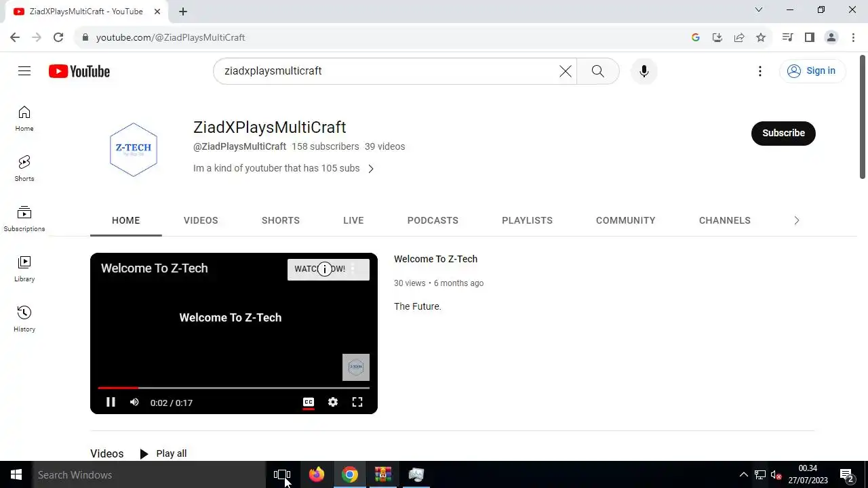View site information padlock
This screenshot has width=868, height=488.
pos(85,37)
